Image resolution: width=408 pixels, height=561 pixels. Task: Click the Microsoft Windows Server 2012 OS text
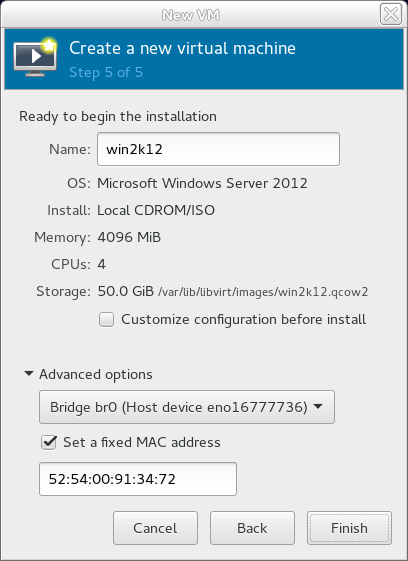point(202,183)
